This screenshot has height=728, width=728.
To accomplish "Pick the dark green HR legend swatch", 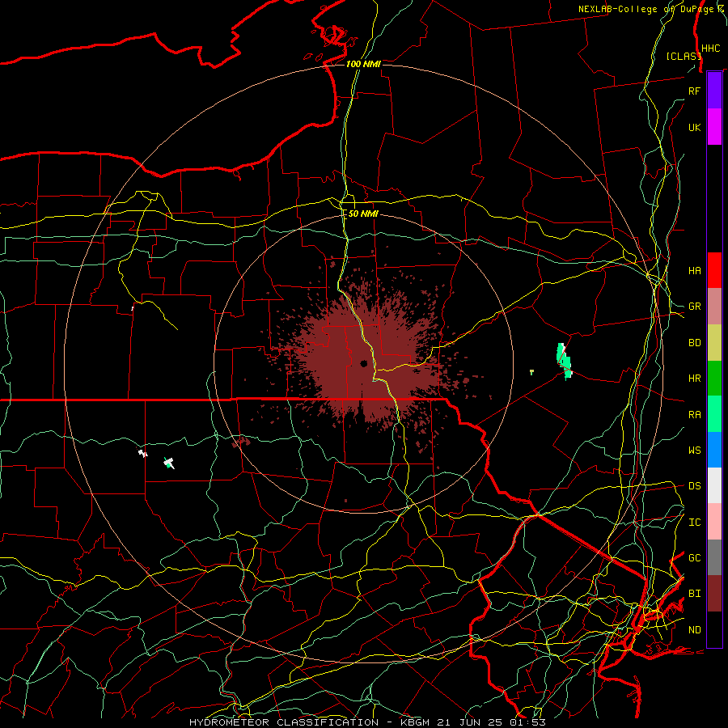I will [714, 378].
